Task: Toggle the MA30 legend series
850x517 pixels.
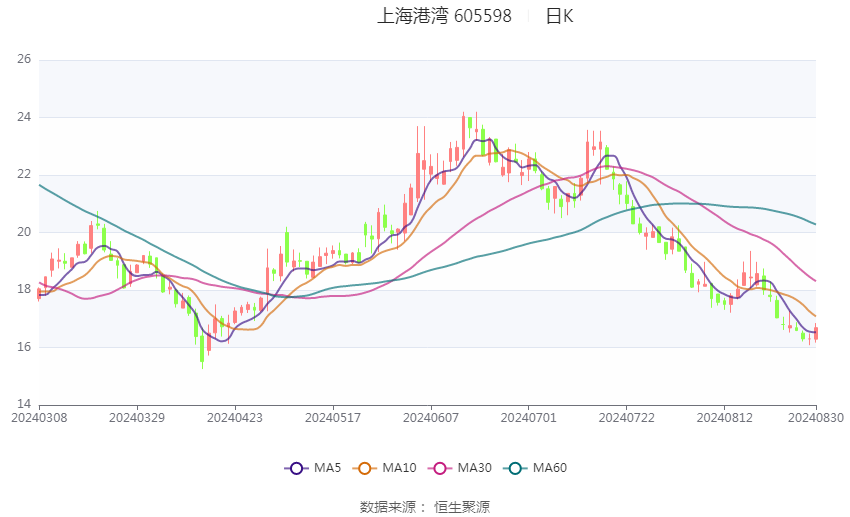Action: (x=460, y=468)
